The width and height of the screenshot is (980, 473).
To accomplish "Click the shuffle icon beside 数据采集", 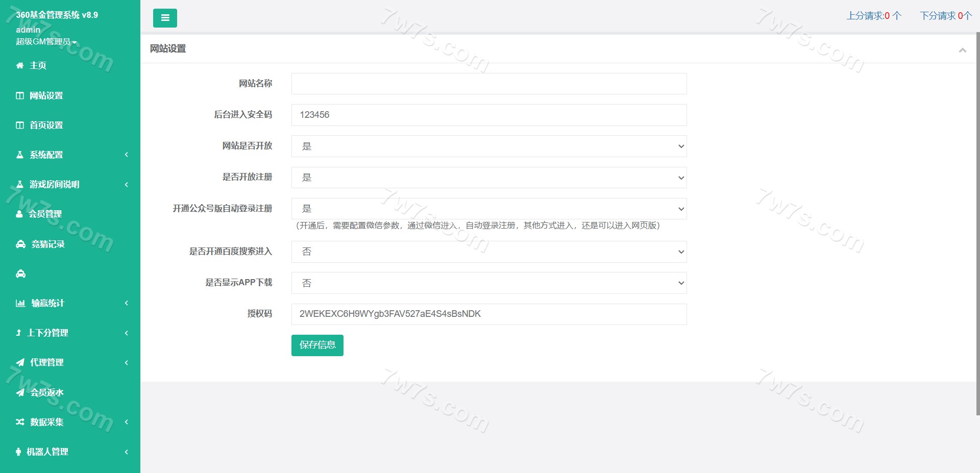I will click(x=20, y=422).
